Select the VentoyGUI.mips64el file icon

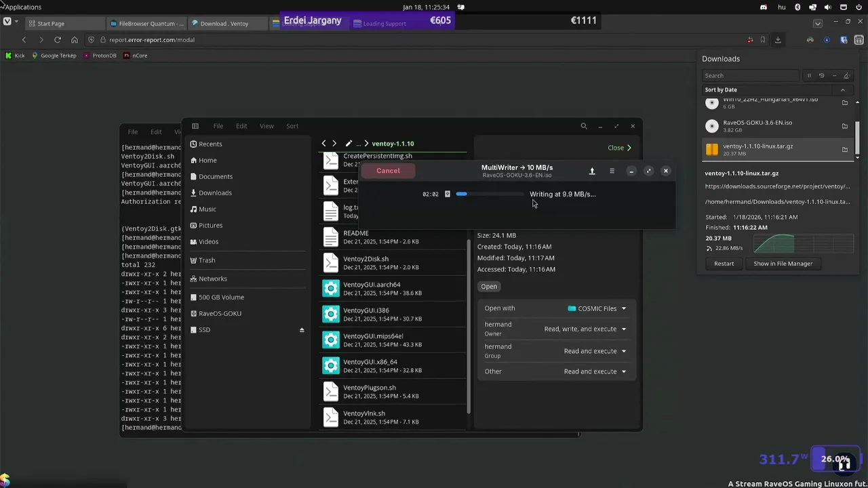(330, 340)
